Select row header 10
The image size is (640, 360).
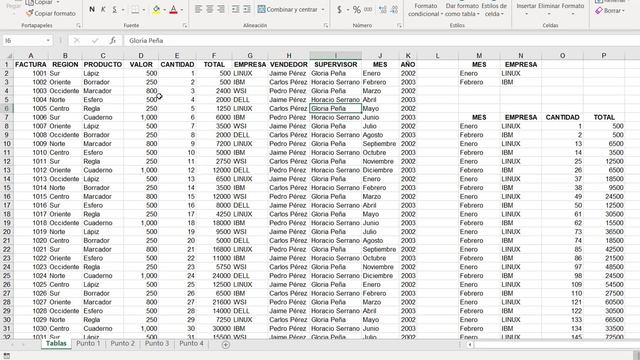[7, 144]
